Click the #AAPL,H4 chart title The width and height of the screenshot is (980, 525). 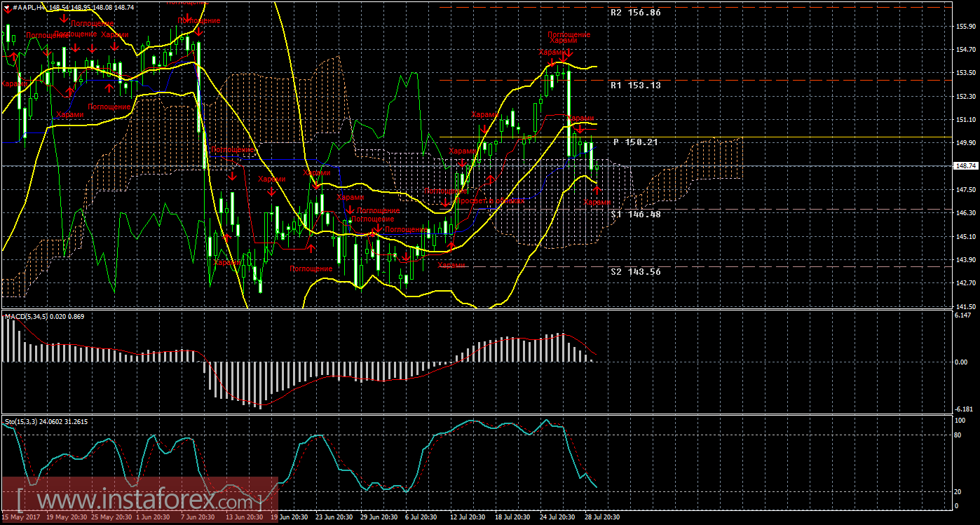pyautogui.click(x=29, y=6)
